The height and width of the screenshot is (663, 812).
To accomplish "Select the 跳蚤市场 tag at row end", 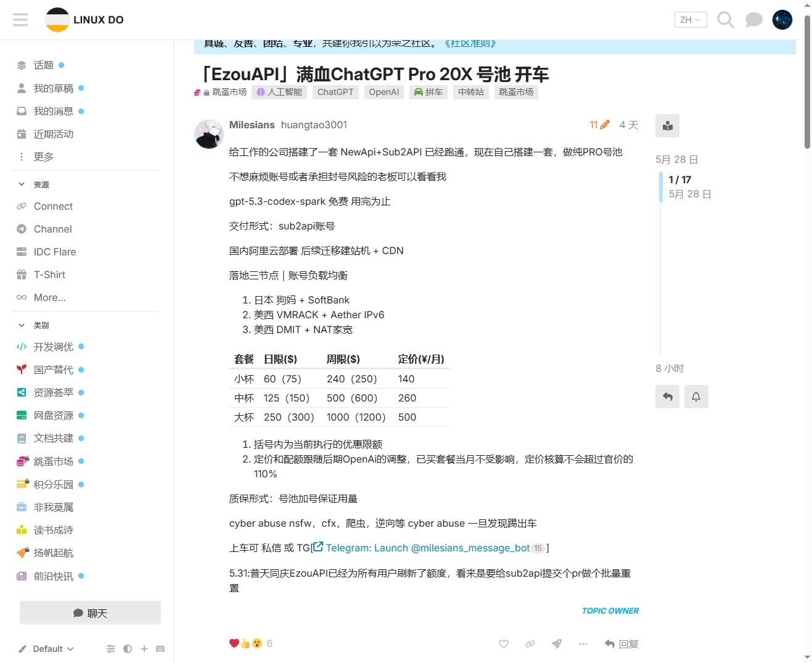I will 516,92.
